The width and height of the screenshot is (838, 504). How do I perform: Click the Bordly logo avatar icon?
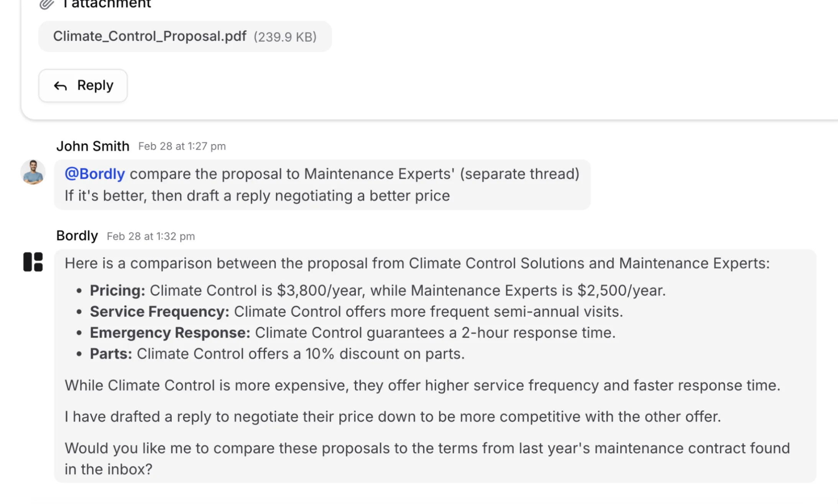click(33, 262)
